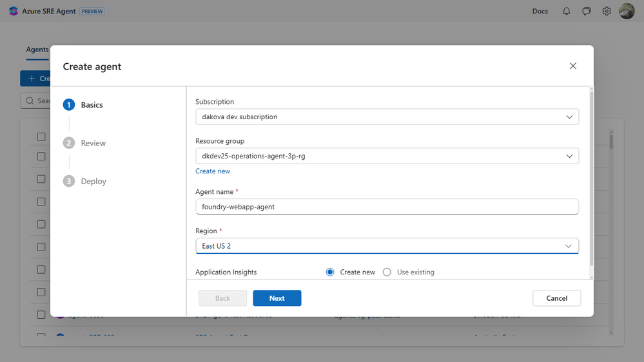Click the Cancel button
Image resolution: width=644 pixels, height=362 pixels.
pos(556,298)
